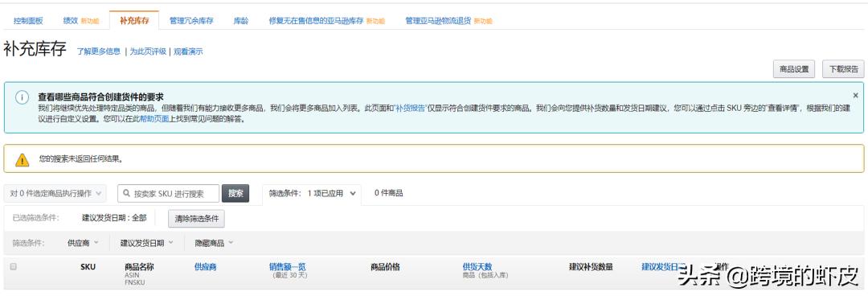
Task: Click the 清除筛选条件 button
Action: (197, 219)
